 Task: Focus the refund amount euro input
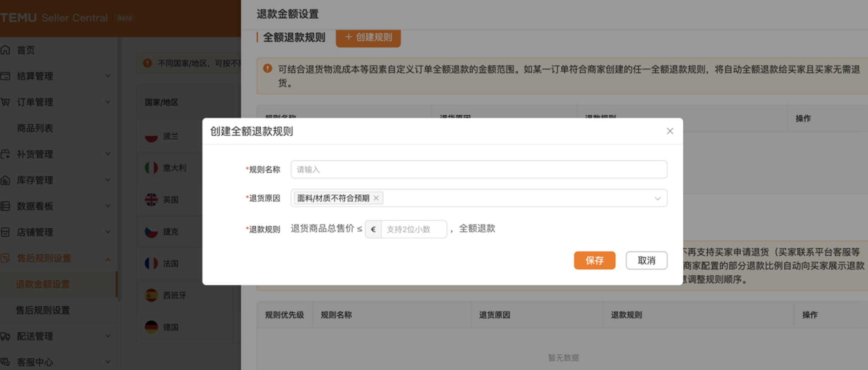click(413, 229)
